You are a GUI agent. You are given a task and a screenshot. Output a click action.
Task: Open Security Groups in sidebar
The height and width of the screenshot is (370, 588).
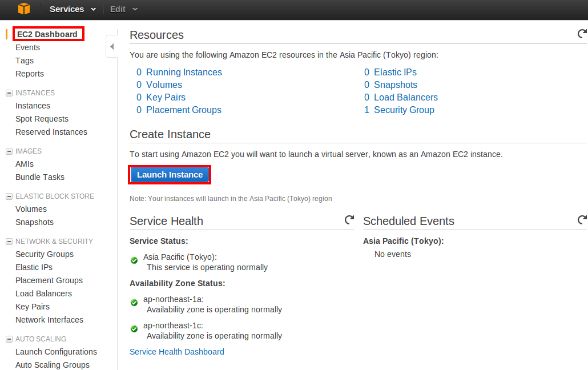pyautogui.click(x=45, y=254)
